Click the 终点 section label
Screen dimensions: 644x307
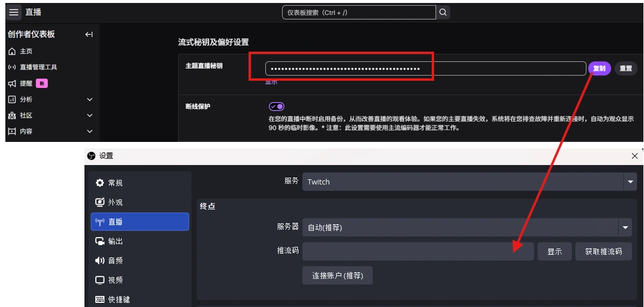click(x=208, y=206)
